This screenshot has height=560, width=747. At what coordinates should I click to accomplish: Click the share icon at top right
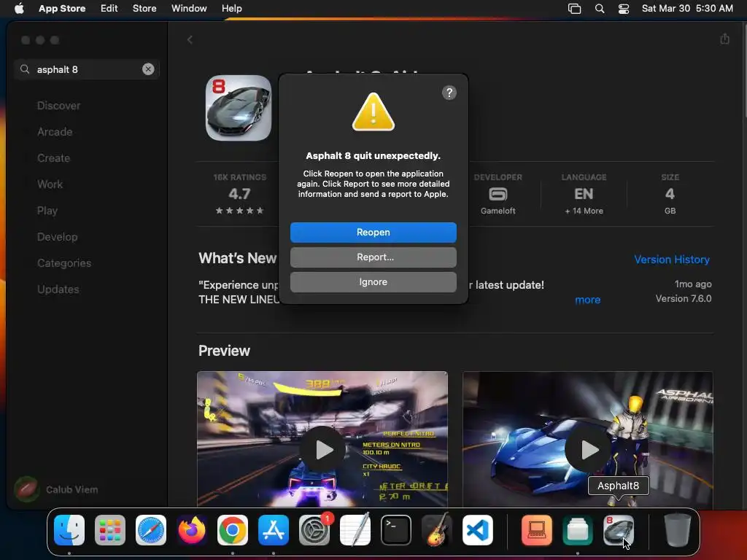724,39
